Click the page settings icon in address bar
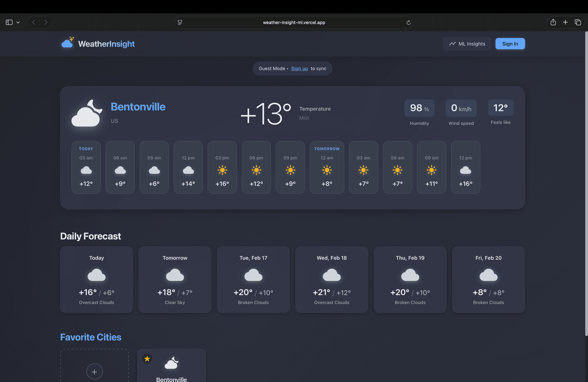This screenshot has height=382, width=588. tap(180, 22)
